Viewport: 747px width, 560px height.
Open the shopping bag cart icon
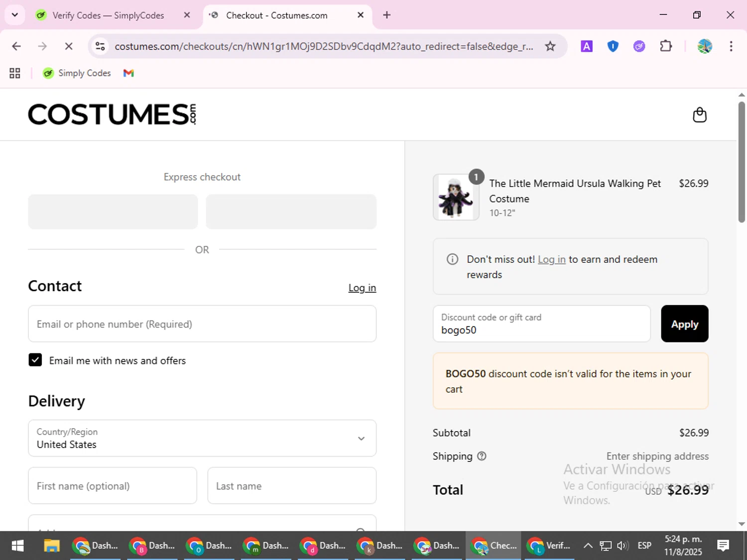tap(700, 115)
